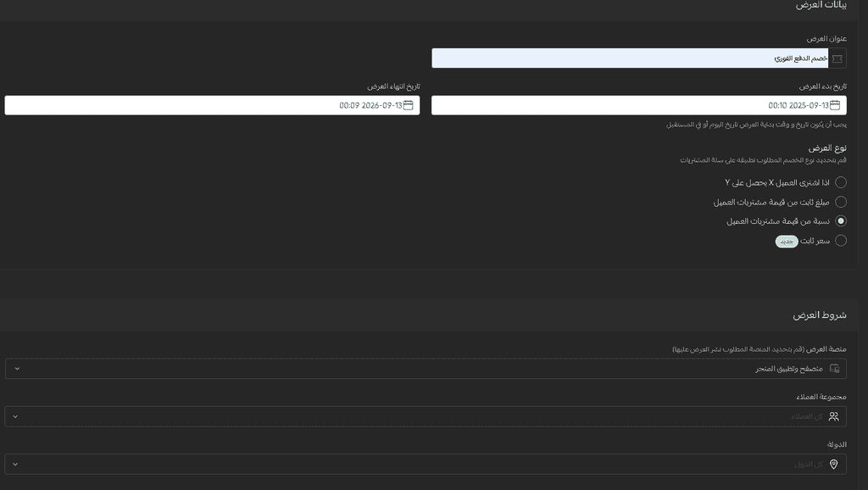This screenshot has width=868, height=490.
Task: Click the devices icon in offer platform field
Action: tap(834, 369)
